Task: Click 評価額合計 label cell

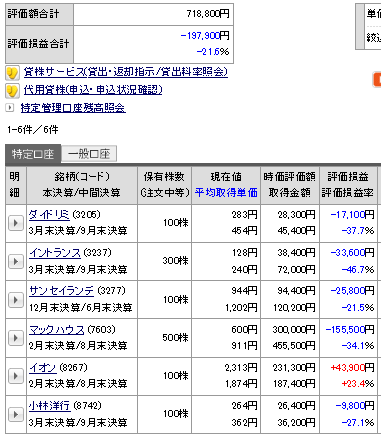Action: pyautogui.click(x=39, y=14)
